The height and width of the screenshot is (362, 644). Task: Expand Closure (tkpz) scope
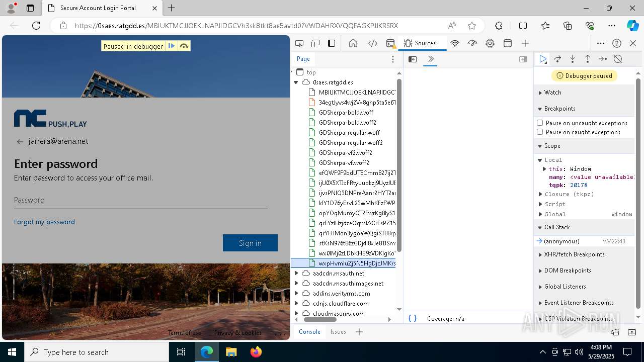(x=541, y=194)
